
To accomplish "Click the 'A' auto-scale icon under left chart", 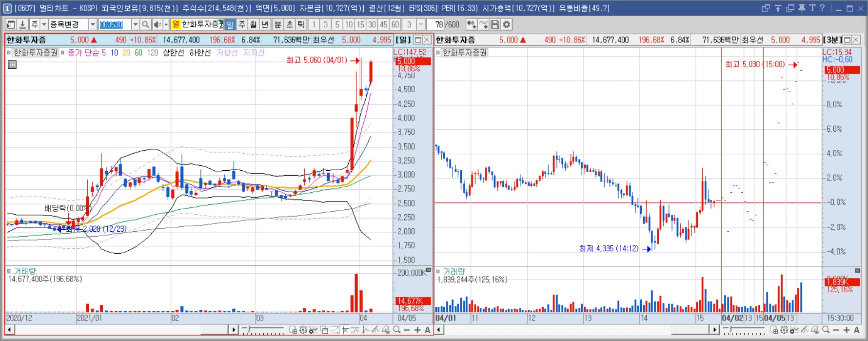I will click(428, 330).
